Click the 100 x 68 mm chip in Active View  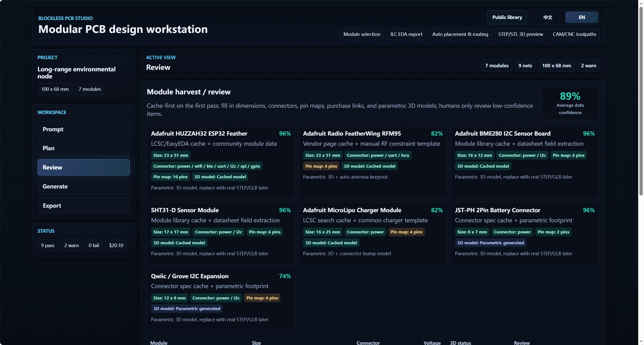click(x=556, y=66)
